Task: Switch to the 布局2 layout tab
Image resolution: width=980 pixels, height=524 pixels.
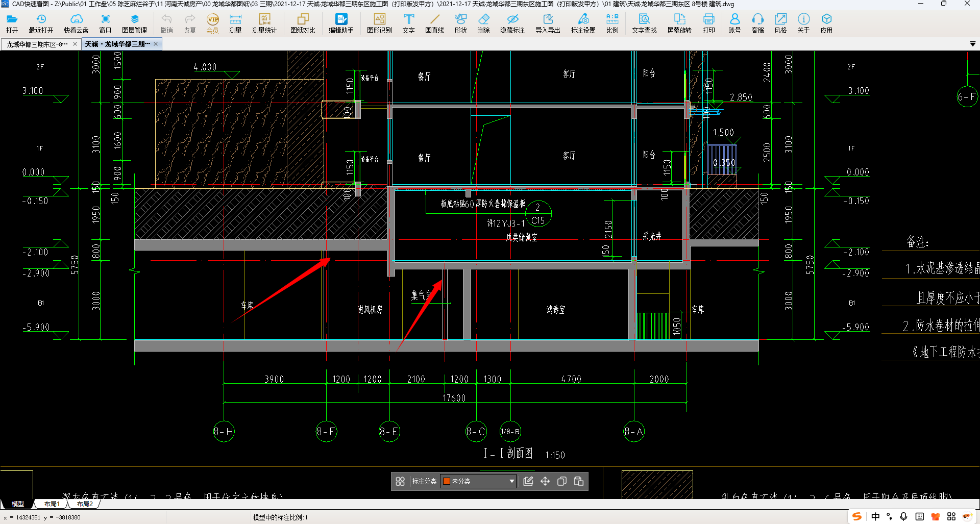Action: tap(85, 504)
